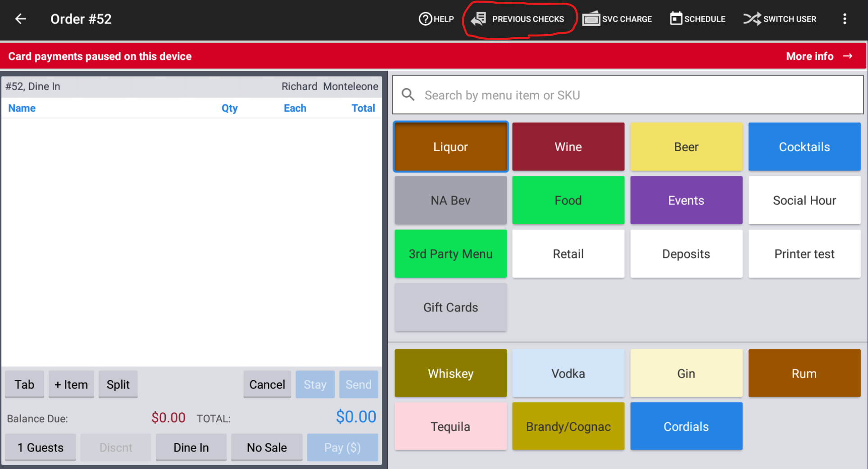The height and width of the screenshot is (469, 868).
Task: Open Help from the top bar
Action: [x=436, y=19]
